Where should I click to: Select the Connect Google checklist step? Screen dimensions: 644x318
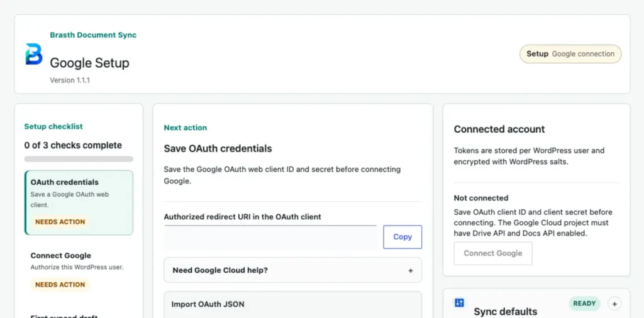pyautogui.click(x=79, y=271)
